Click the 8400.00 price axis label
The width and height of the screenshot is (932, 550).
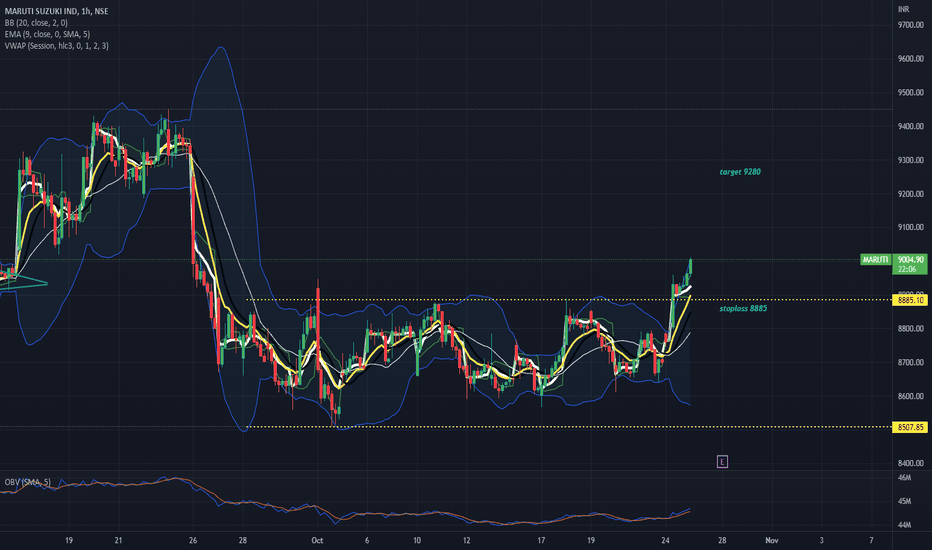[911, 463]
